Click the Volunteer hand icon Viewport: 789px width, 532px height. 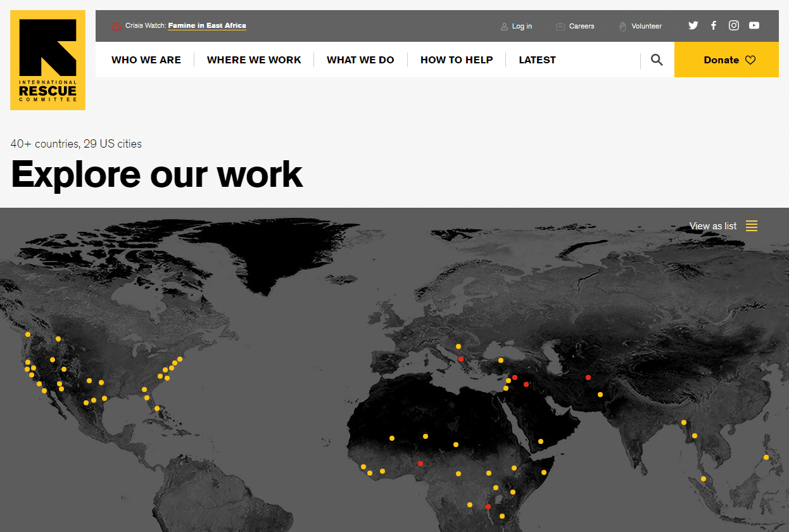tap(623, 26)
